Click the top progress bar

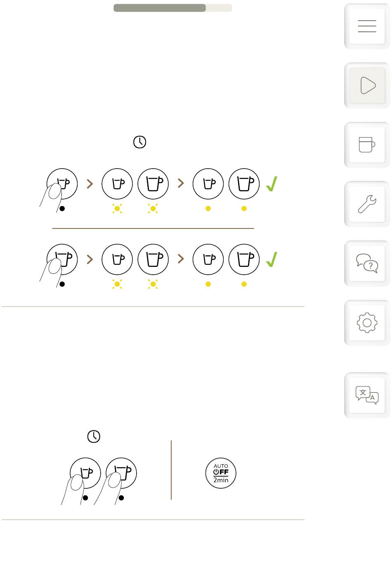(172, 8)
